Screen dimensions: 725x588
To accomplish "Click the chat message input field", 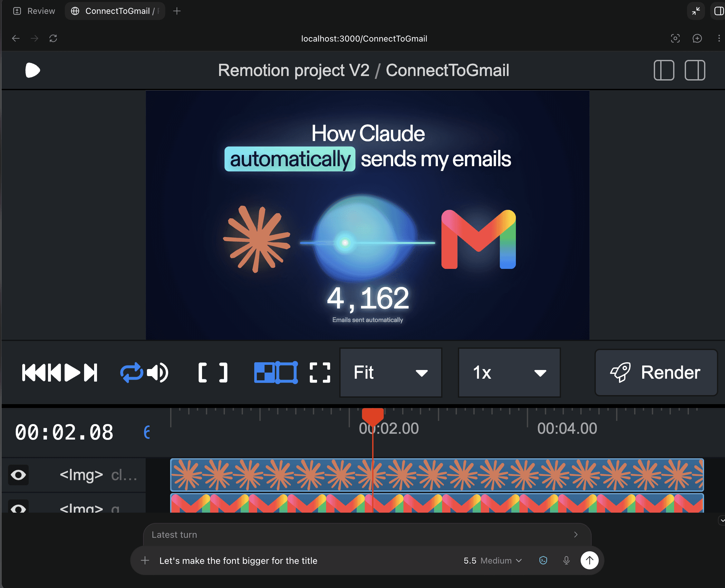I will 305,561.
